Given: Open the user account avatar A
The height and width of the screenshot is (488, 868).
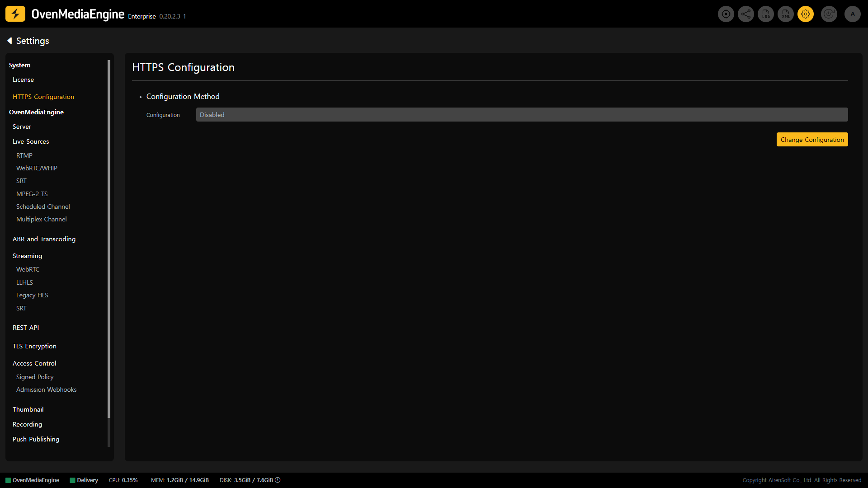Looking at the screenshot, I should point(852,14).
